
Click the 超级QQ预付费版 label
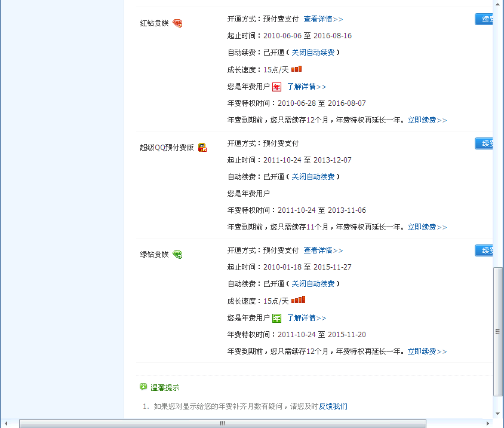click(x=167, y=148)
